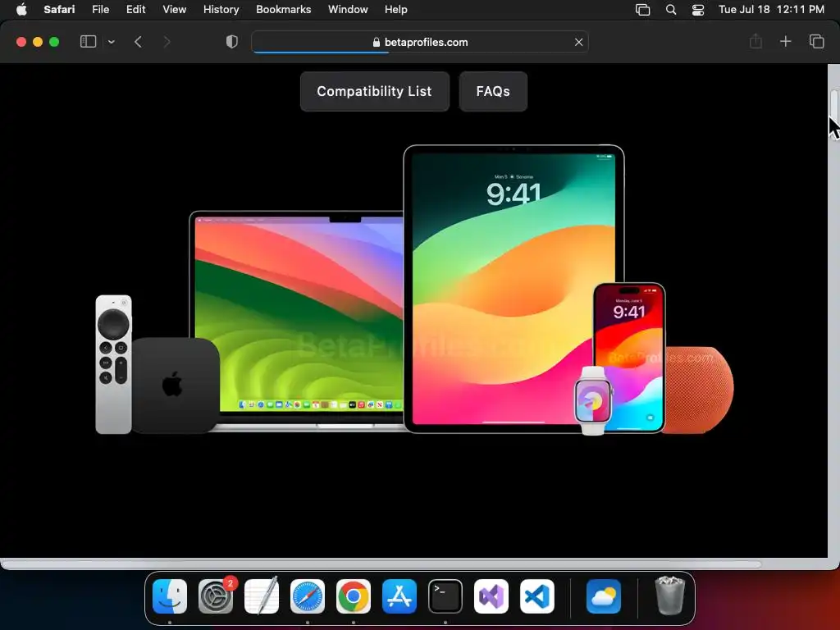
Task: Open the Edit menu
Action: coord(135,9)
